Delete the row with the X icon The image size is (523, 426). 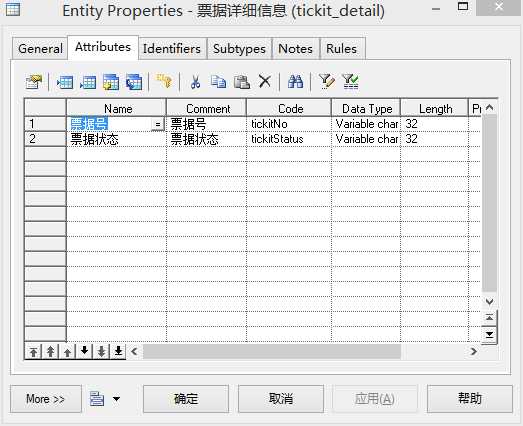point(265,81)
